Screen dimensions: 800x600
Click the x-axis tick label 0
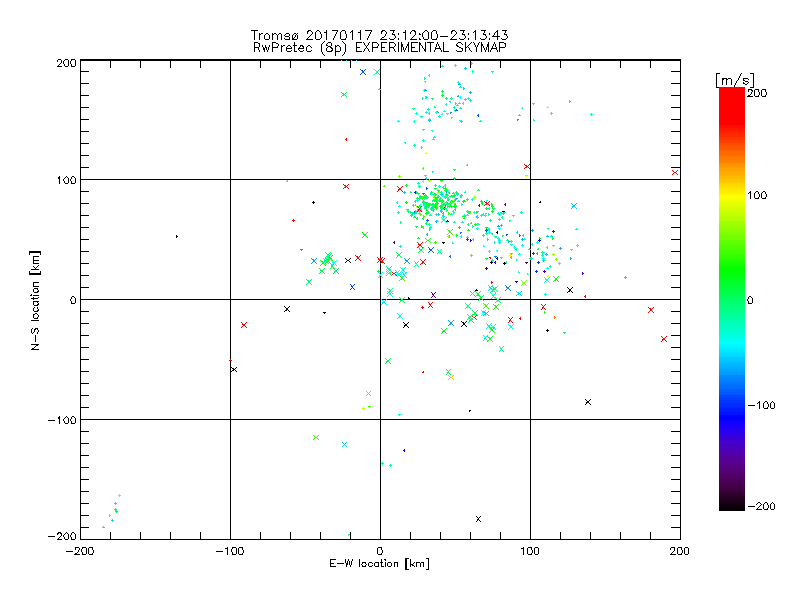coord(380,551)
